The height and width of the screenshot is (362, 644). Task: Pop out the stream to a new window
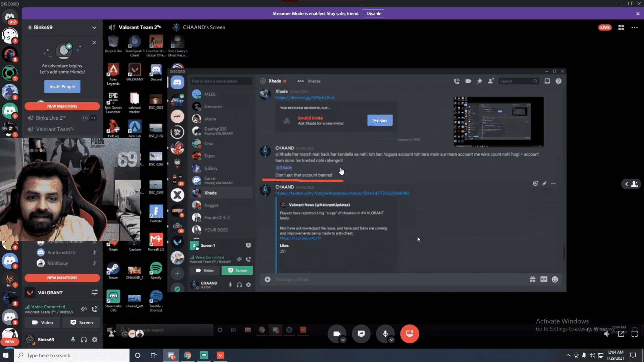(621, 334)
